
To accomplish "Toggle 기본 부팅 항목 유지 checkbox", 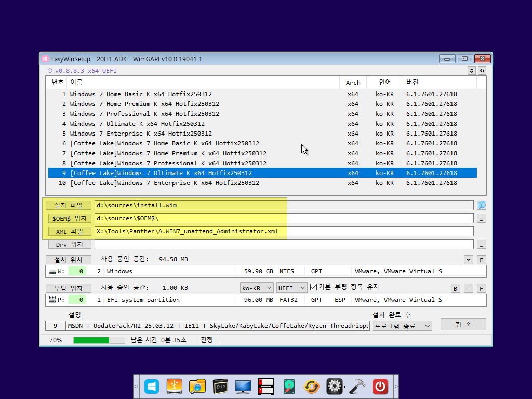I will click(313, 287).
